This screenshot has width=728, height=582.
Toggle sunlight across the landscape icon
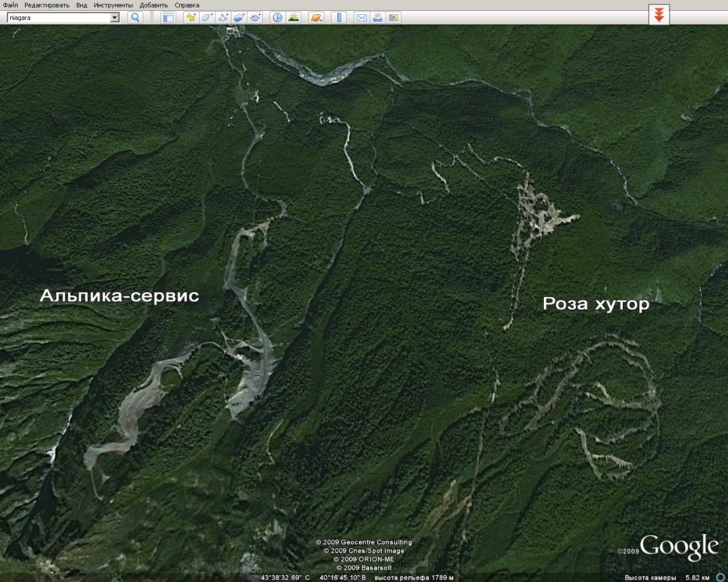(x=293, y=18)
